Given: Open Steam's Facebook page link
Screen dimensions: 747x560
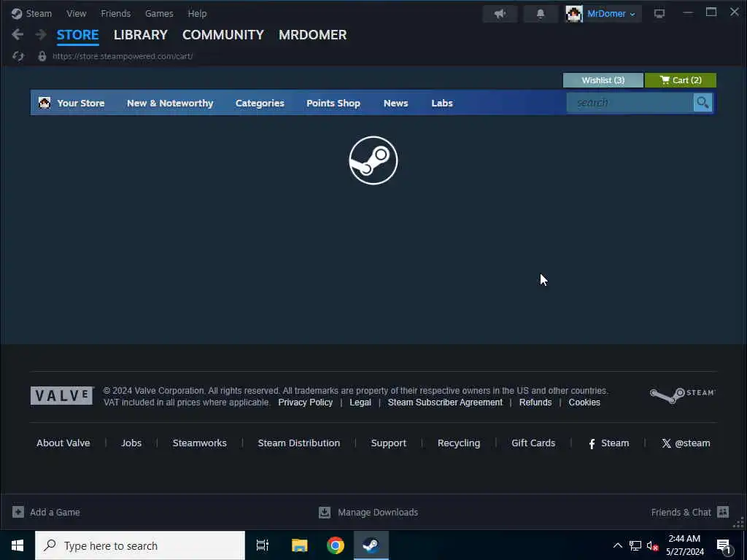Looking at the screenshot, I should pos(609,443).
